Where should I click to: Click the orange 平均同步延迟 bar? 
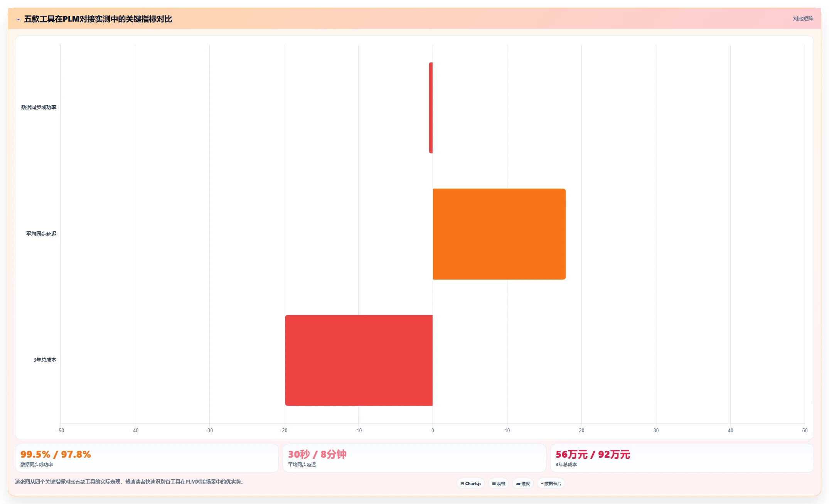click(499, 234)
